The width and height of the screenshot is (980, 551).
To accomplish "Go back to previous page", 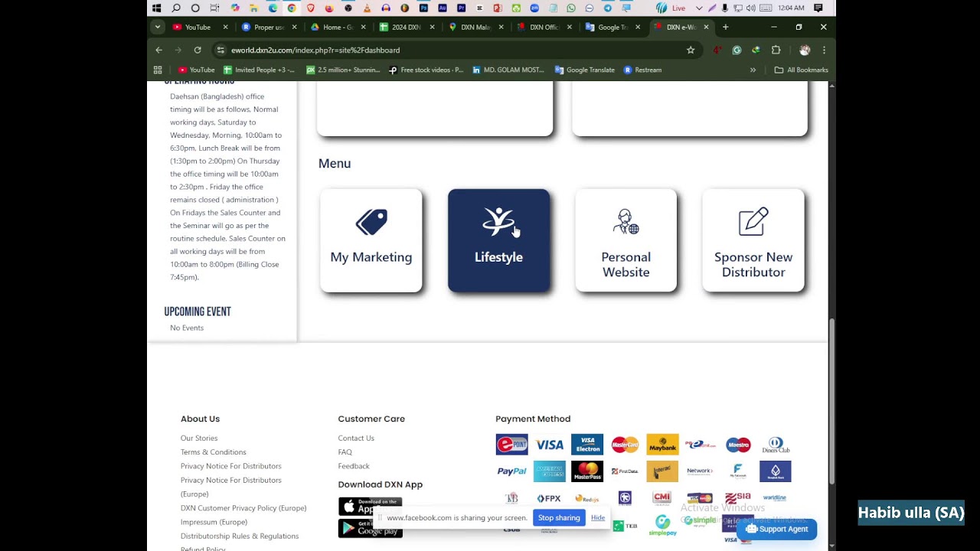I will tap(158, 50).
